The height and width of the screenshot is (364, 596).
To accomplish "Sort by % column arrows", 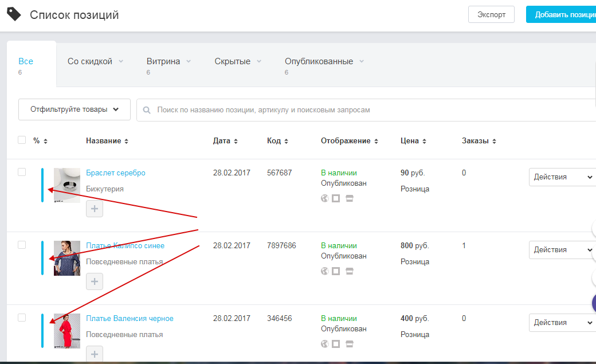I will tap(46, 141).
